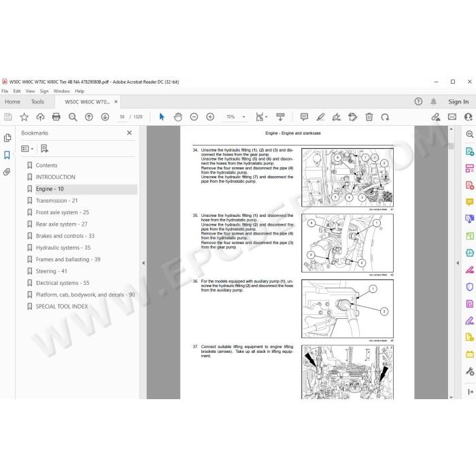Click the page number field
The image size is (476, 476).
(122, 117)
